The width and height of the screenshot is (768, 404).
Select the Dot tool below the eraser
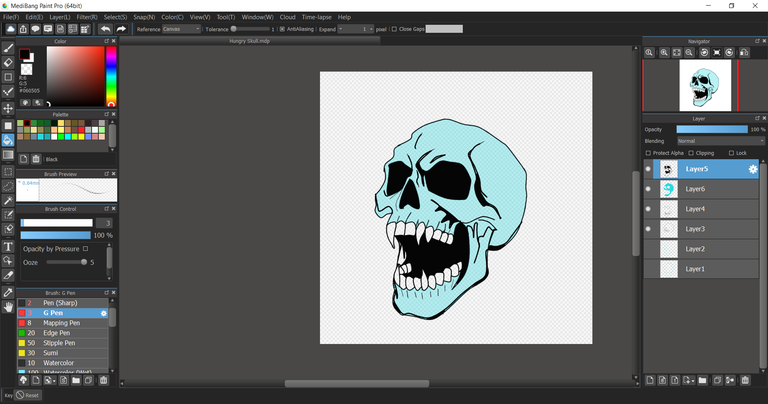tap(8, 77)
